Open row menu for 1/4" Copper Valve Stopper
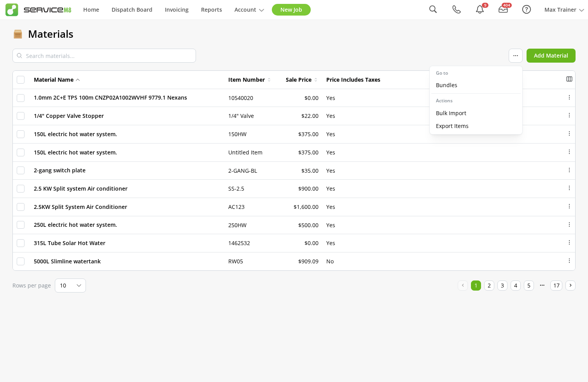 [x=569, y=115]
